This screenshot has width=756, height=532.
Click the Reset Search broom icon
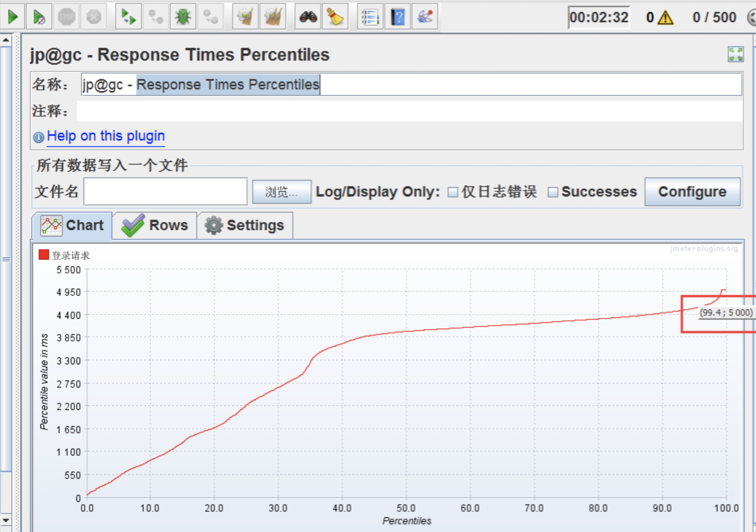[335, 17]
